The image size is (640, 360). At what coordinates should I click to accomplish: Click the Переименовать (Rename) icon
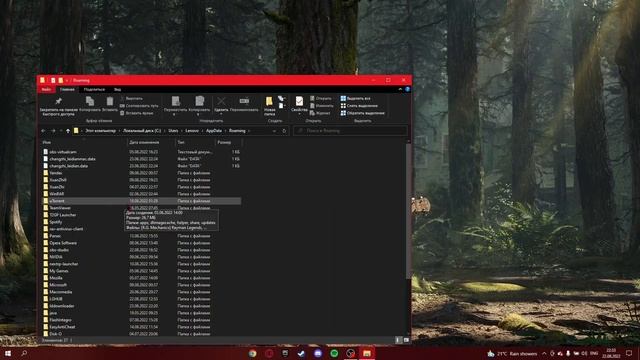coord(244,101)
